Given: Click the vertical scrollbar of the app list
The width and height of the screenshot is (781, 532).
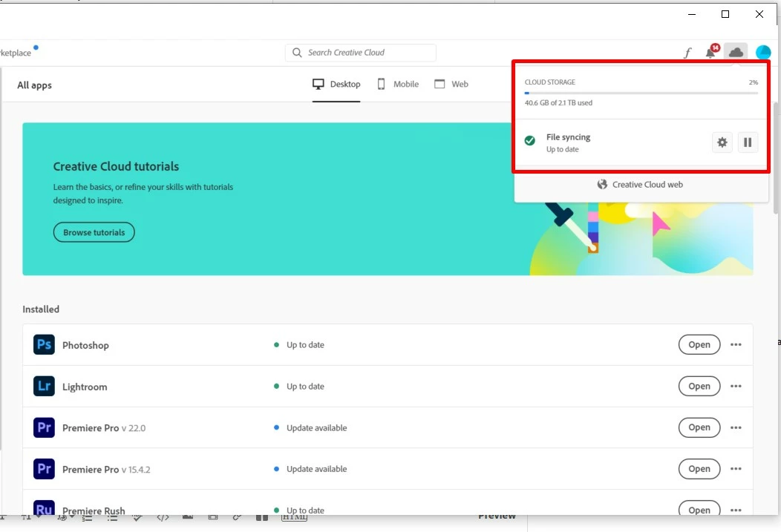Looking at the screenshot, I should (776, 158).
